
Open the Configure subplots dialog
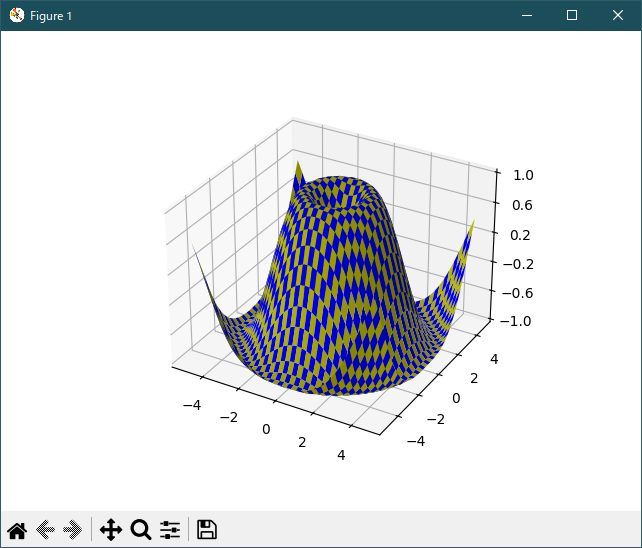(x=170, y=530)
